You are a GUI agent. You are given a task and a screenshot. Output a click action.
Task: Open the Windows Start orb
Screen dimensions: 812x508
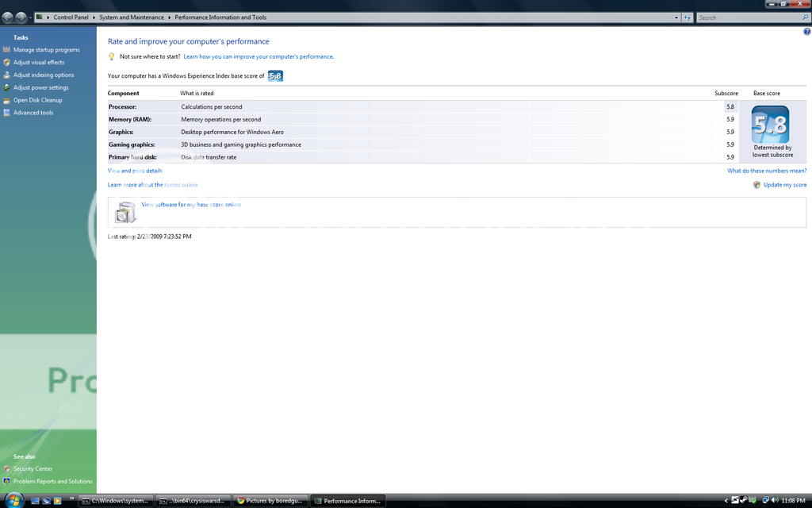13,501
